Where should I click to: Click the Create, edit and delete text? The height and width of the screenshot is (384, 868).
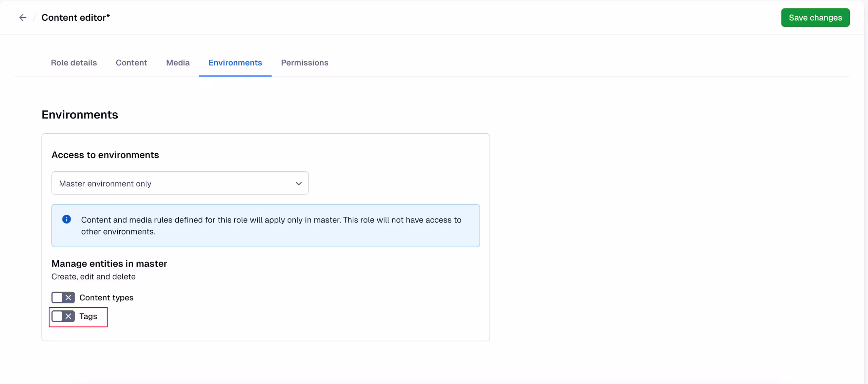pos(94,277)
